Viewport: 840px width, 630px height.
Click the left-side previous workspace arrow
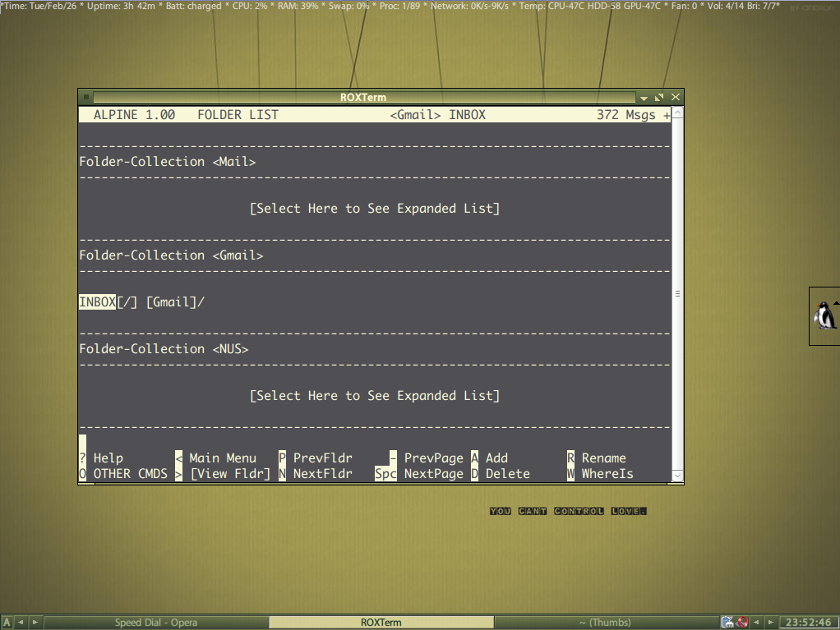click(x=21, y=623)
